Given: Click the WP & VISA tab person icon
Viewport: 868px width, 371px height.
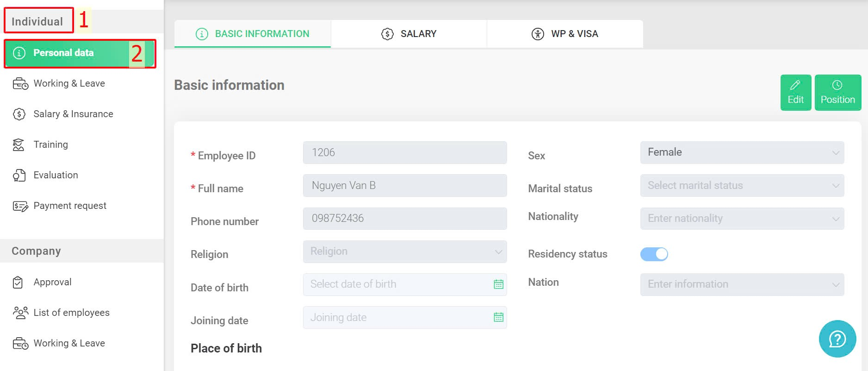Looking at the screenshot, I should (538, 34).
